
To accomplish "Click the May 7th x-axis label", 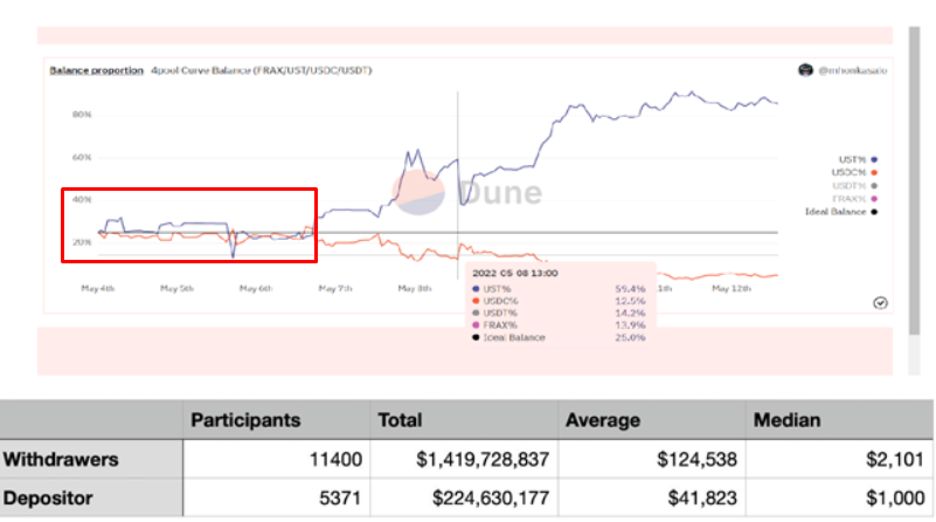I will (x=336, y=288).
